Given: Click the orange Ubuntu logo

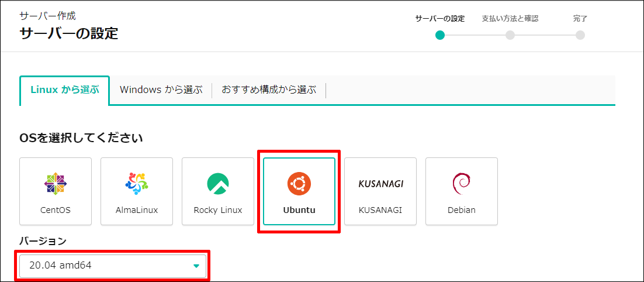Looking at the screenshot, I should click(299, 184).
